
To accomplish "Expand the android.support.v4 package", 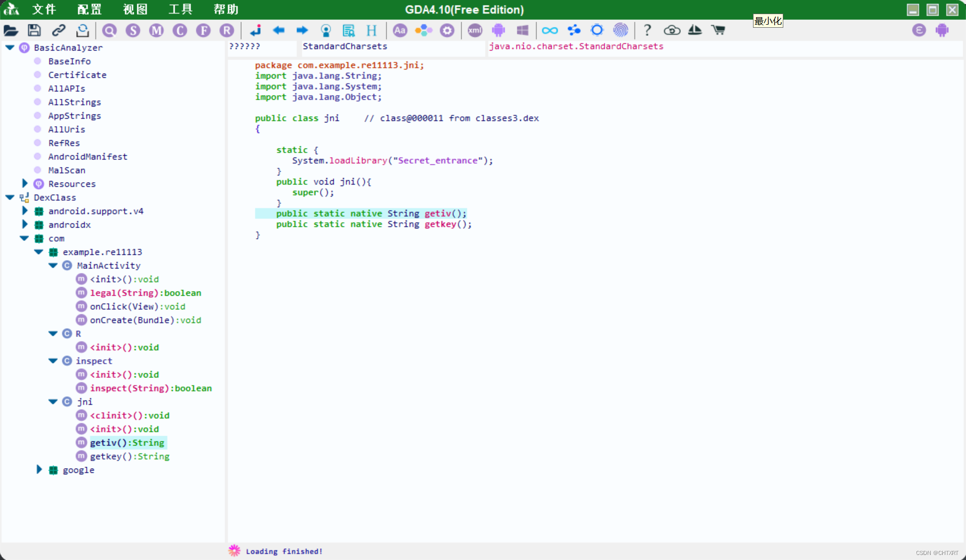I will [x=24, y=210].
